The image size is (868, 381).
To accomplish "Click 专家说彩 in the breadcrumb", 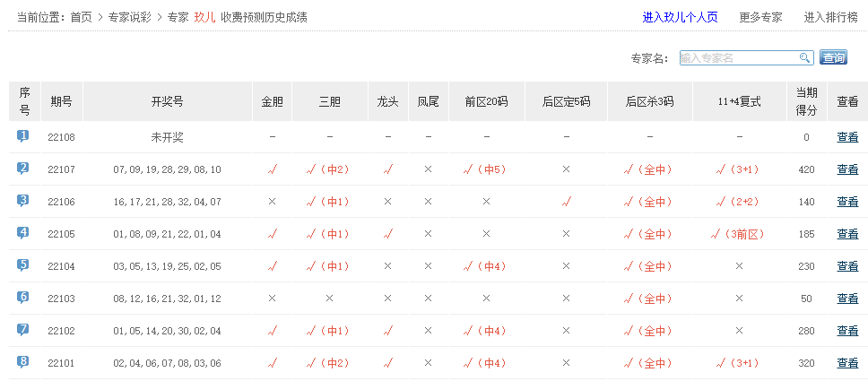I will point(129,17).
